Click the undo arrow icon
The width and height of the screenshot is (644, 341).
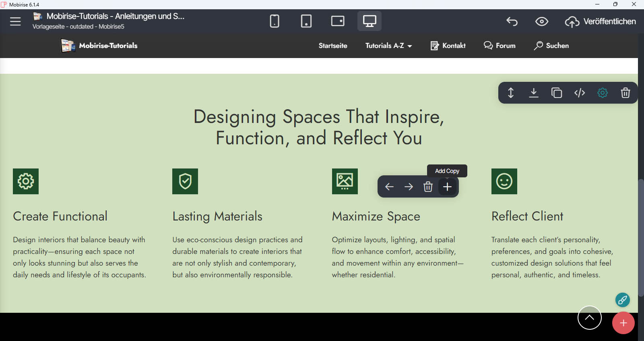click(512, 21)
